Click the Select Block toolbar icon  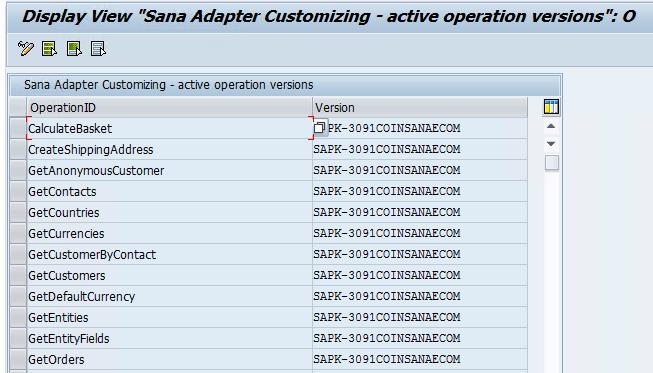[74, 49]
